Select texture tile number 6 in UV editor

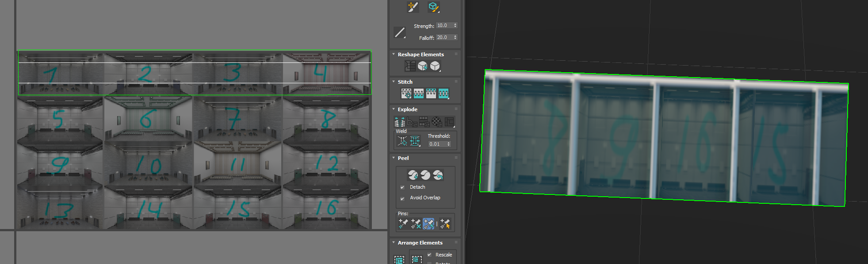coord(149,118)
